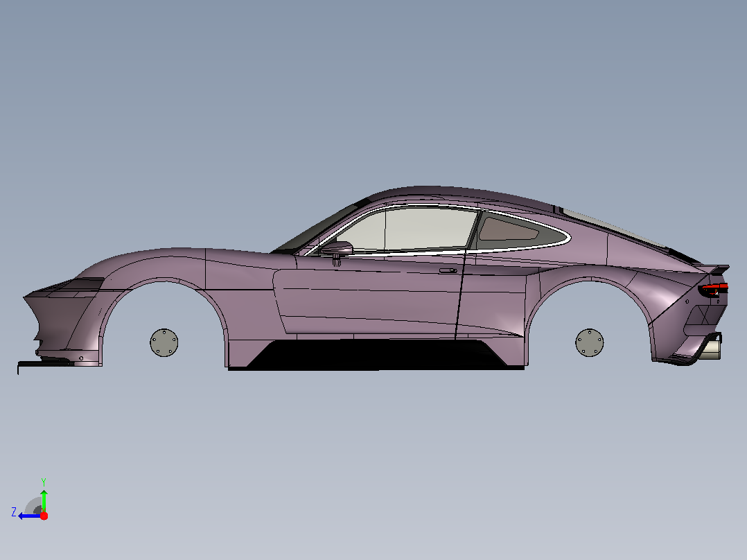This screenshot has width=747, height=560.
Task: Select the front splitter under the bumper
Action: click(46, 364)
